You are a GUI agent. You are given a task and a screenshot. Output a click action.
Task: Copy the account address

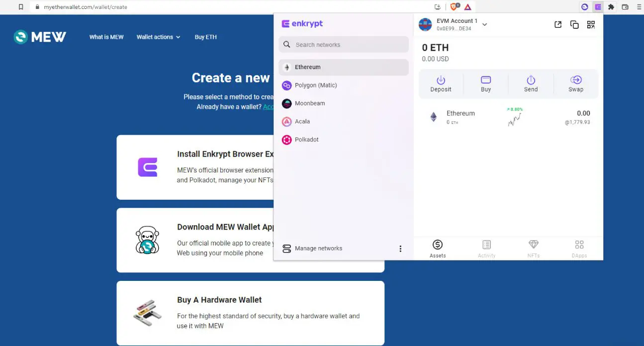point(574,24)
